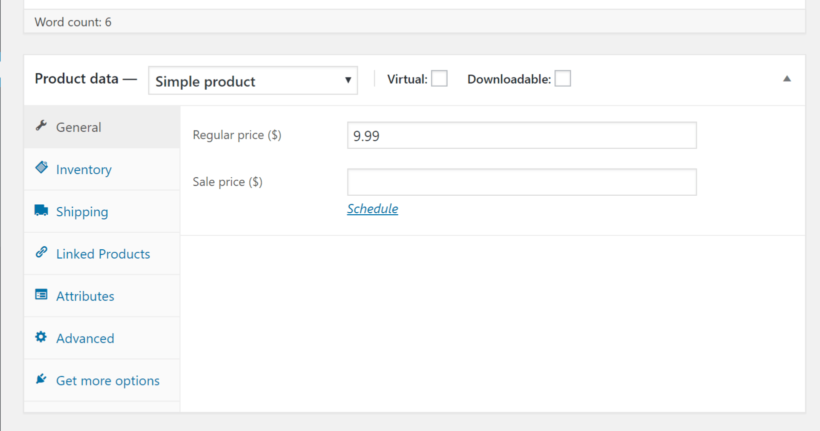Click the wrench icon beside General
This screenshot has height=431, width=820.
click(41, 126)
